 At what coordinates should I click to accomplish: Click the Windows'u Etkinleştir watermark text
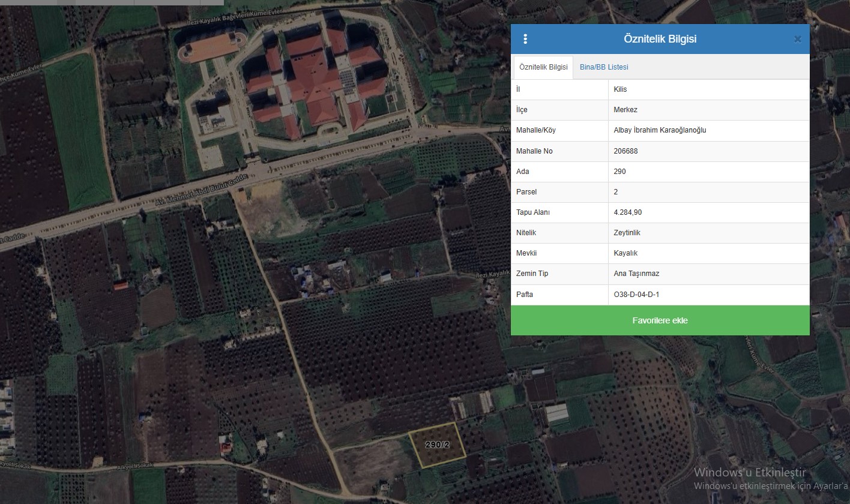(749, 473)
